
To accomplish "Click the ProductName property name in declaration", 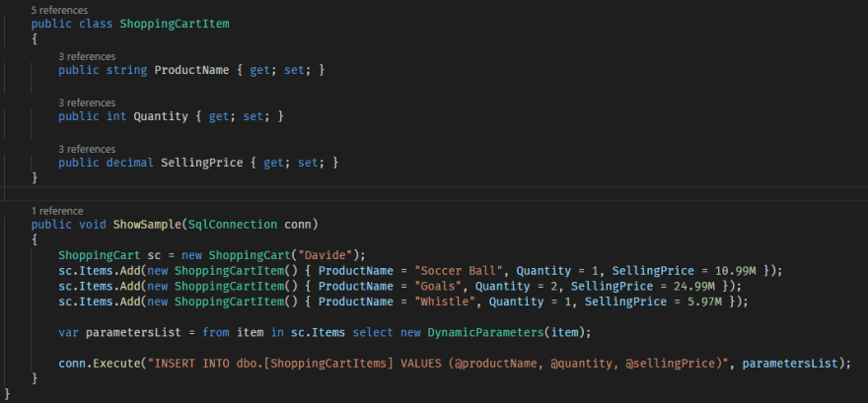I will (x=191, y=70).
